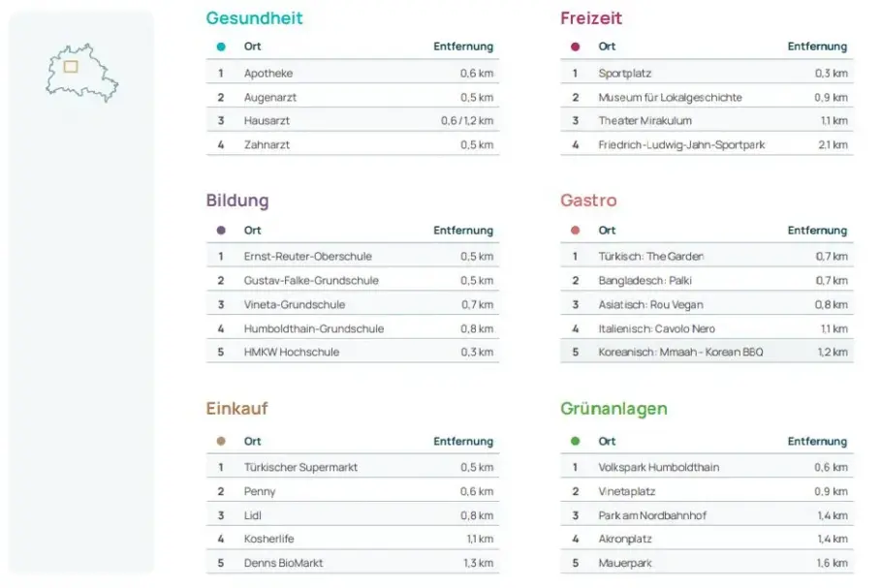Click the Türkischer Supermarkt entry
This screenshot has height=588, width=880.
pos(300,468)
